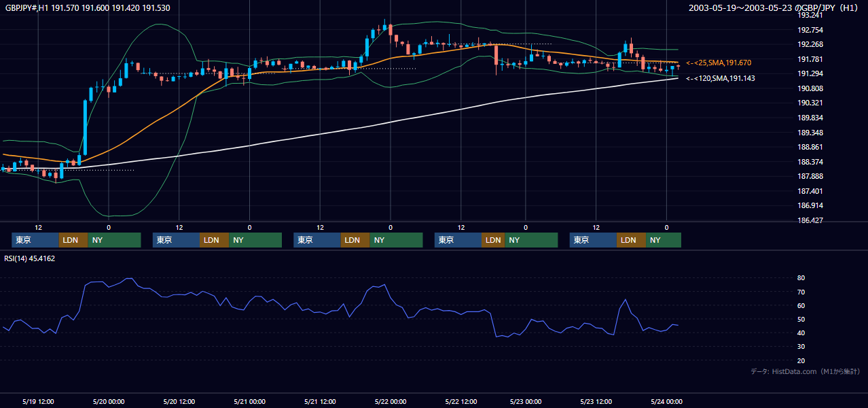
Task: Click the 5/20 00:00 date label
Action: pos(108,401)
